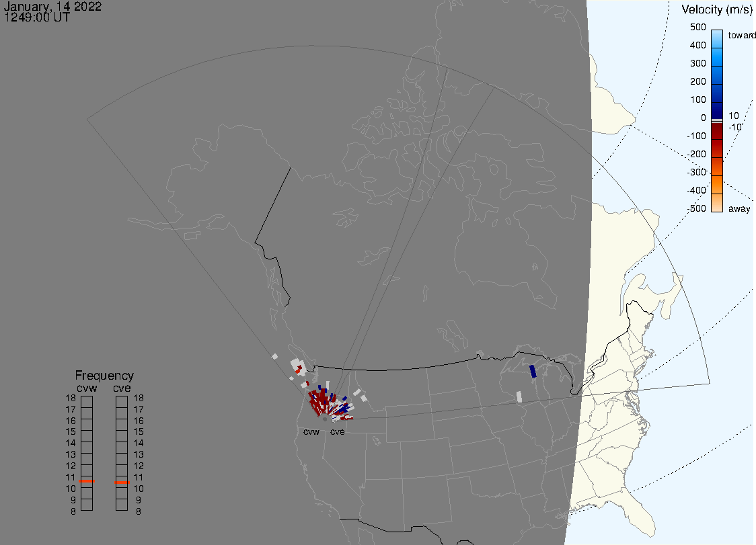Click the red -200 to -100 segment
756x545 pixels.
point(717,149)
